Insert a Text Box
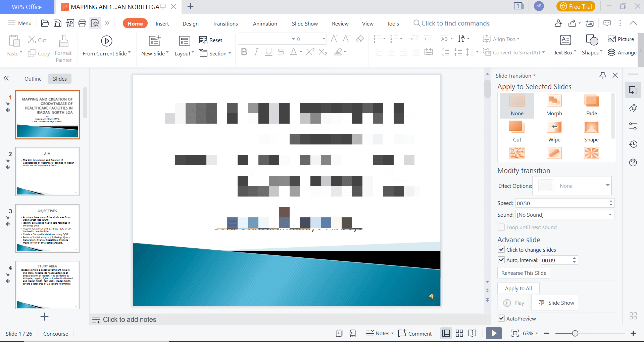This screenshot has height=342, width=644. pos(565,45)
